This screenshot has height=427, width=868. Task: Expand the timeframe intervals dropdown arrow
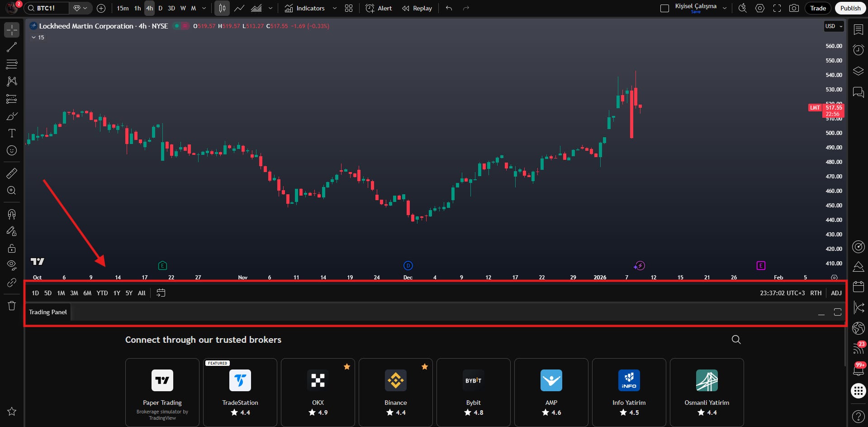[204, 8]
